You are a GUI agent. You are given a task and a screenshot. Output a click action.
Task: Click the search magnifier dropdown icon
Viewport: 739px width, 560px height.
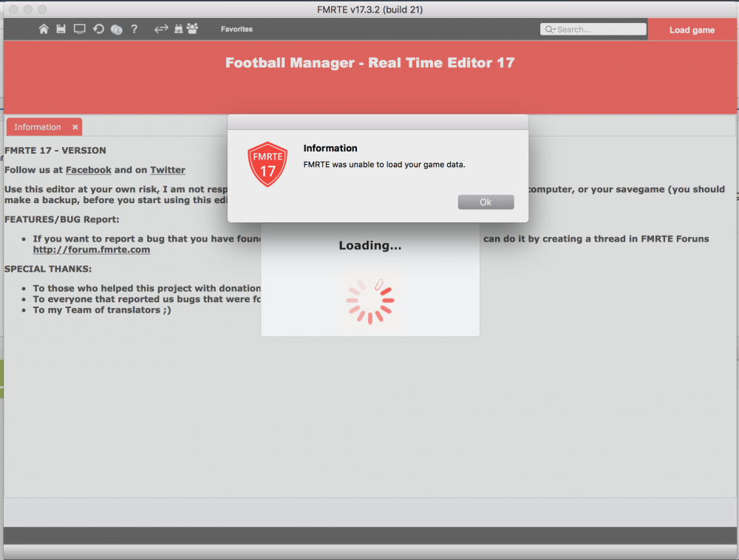[550, 30]
